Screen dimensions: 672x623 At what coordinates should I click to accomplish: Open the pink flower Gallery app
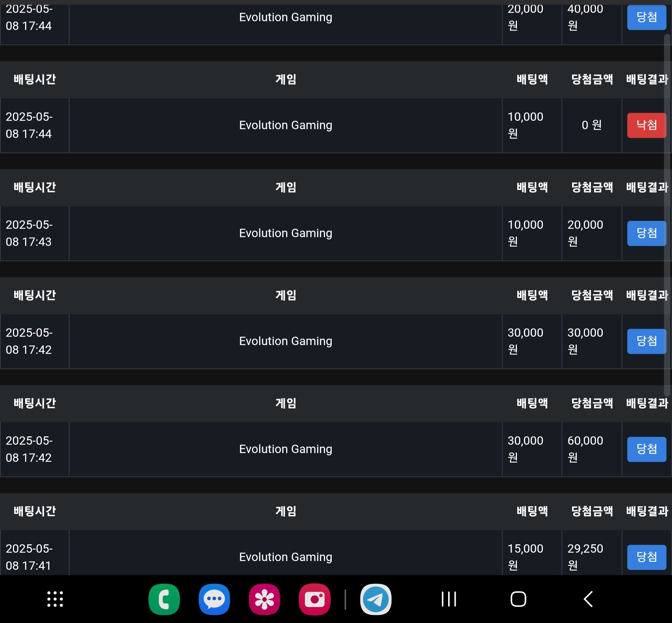pyautogui.click(x=265, y=599)
